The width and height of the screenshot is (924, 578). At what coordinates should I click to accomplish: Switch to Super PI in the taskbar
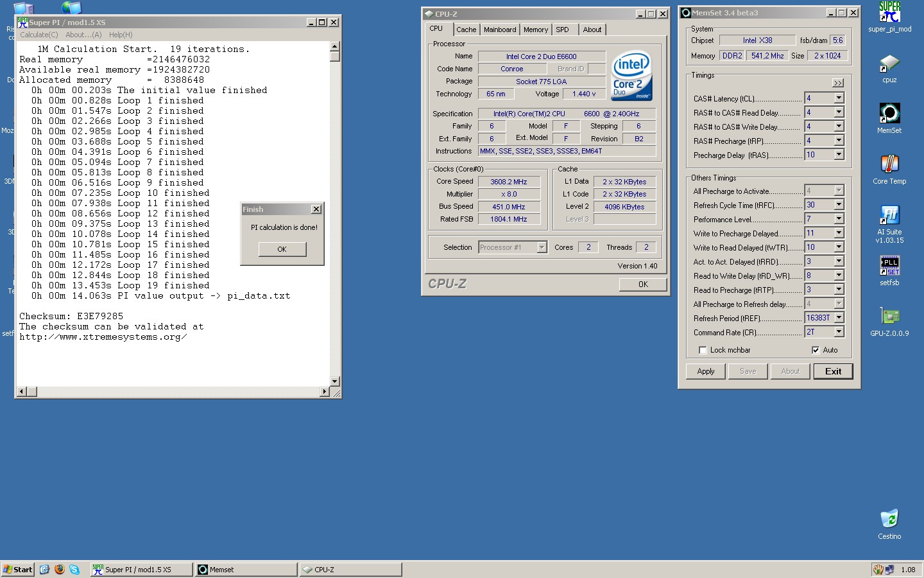tap(141, 569)
